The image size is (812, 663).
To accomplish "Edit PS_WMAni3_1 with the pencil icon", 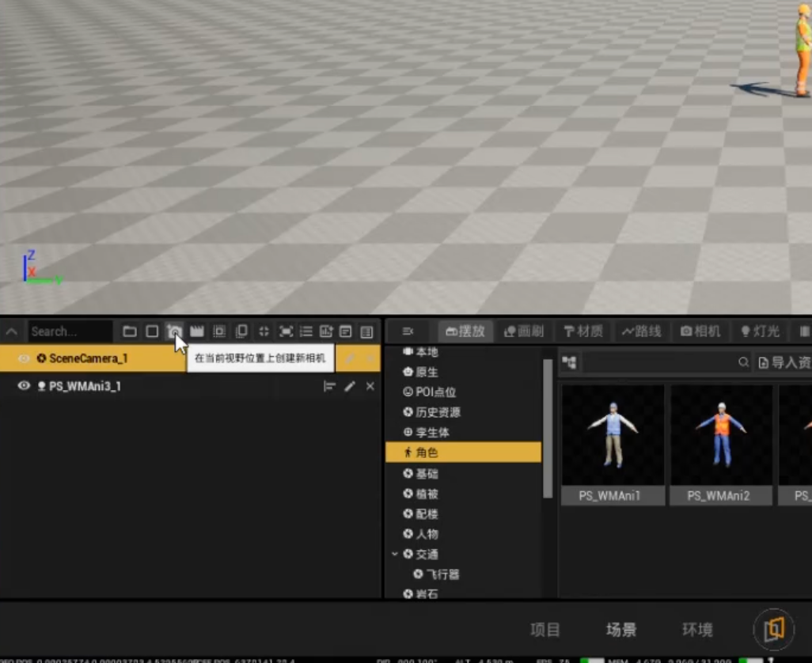I will (350, 386).
